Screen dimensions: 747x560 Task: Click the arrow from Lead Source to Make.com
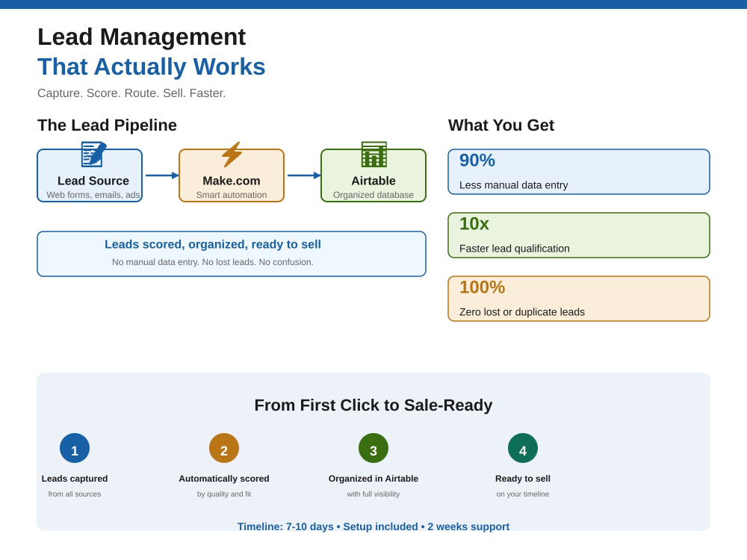point(162,175)
